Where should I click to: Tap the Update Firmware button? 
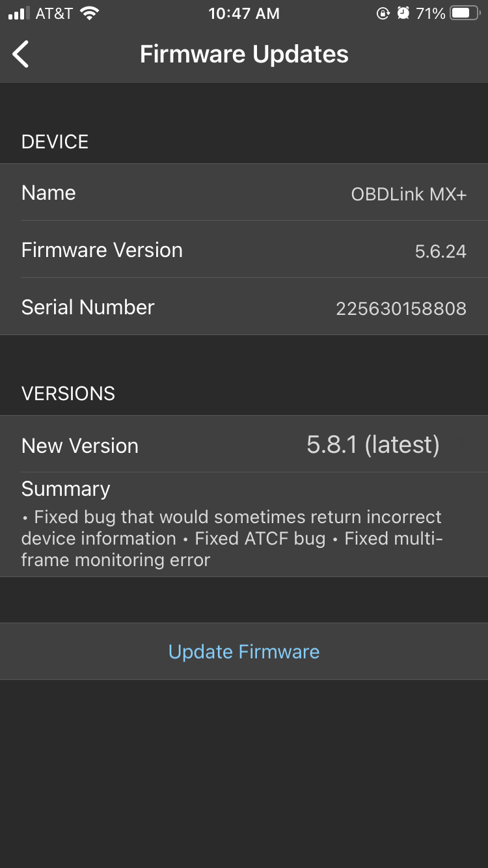(244, 651)
